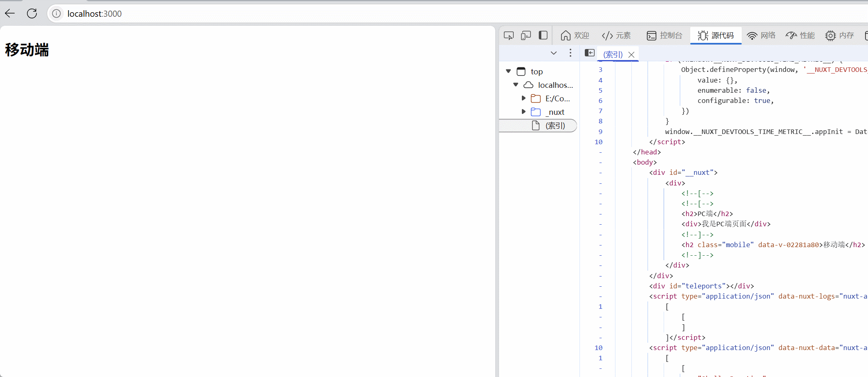Open the 欢迎 welcome tab
This screenshot has height=377, width=868.
point(575,36)
